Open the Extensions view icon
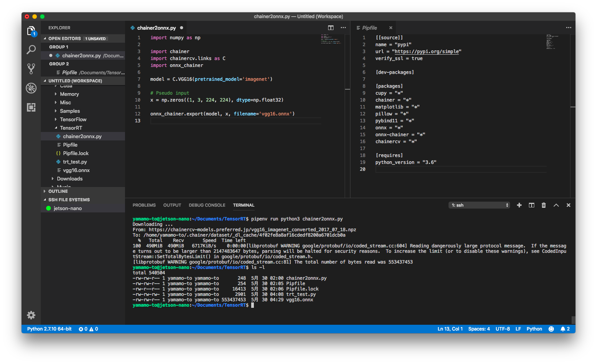This screenshot has width=597, height=364. click(31, 107)
